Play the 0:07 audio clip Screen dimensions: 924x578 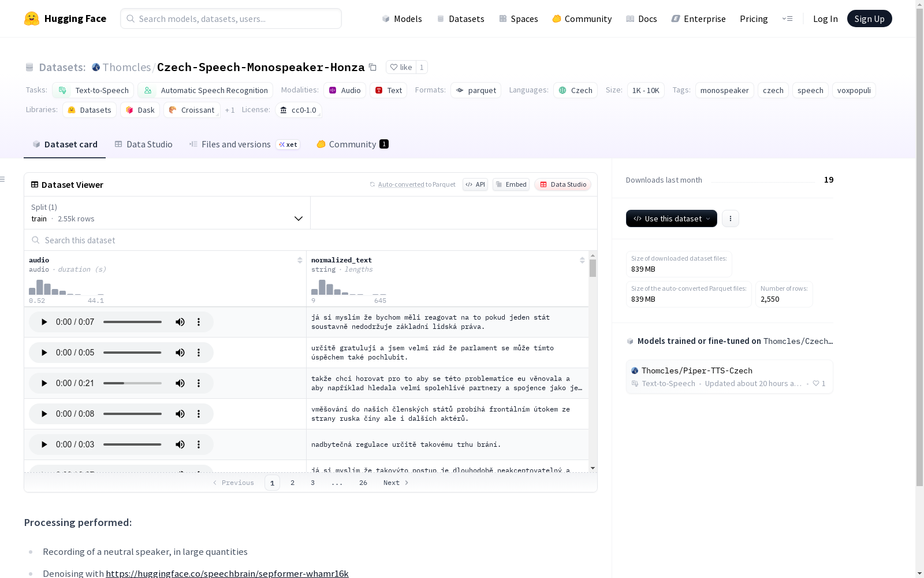44,322
